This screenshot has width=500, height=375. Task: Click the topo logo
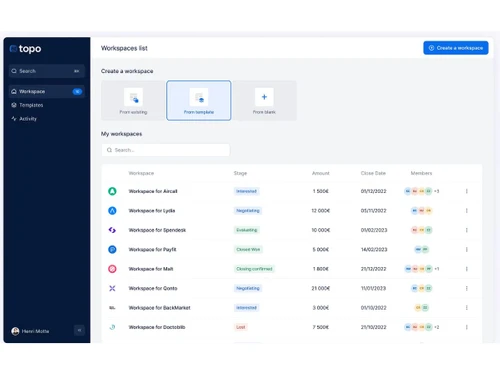pyautogui.click(x=26, y=49)
